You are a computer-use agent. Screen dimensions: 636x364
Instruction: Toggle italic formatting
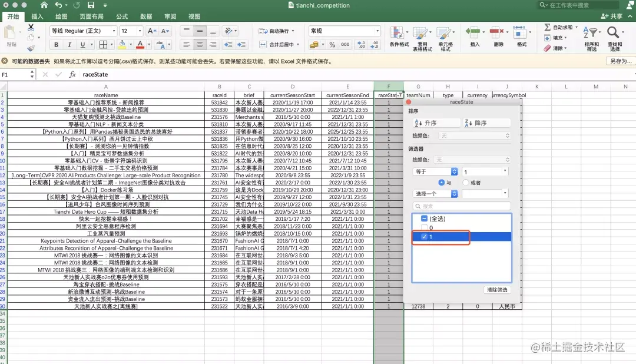tap(69, 45)
